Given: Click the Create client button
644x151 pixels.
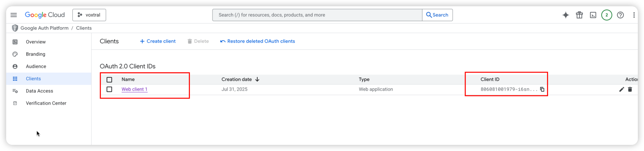Looking at the screenshot, I should (x=158, y=41).
